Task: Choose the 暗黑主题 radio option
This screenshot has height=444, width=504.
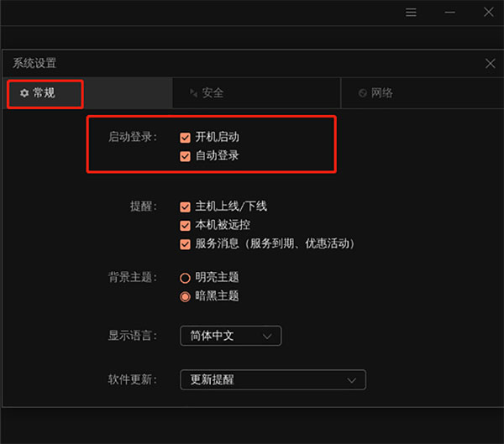Action: (x=185, y=296)
